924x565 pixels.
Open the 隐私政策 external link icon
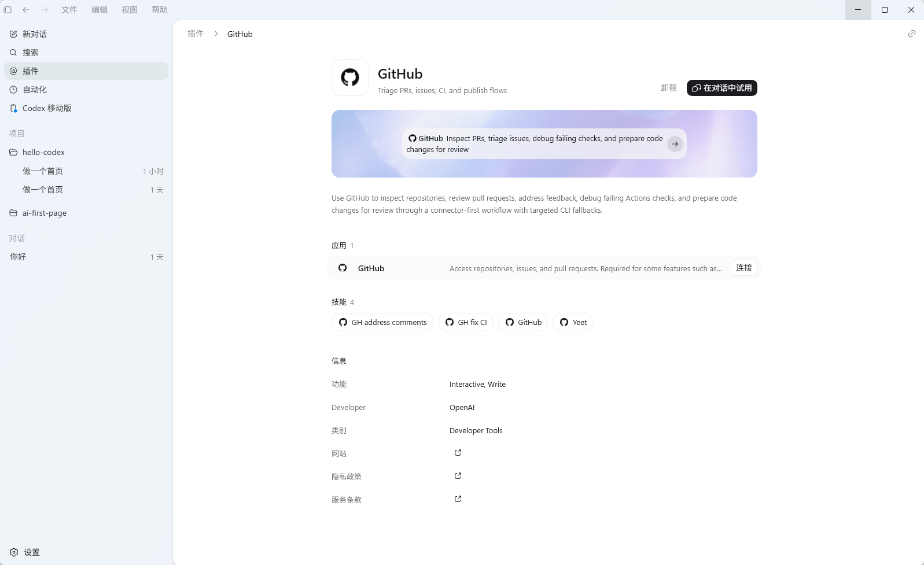click(458, 476)
